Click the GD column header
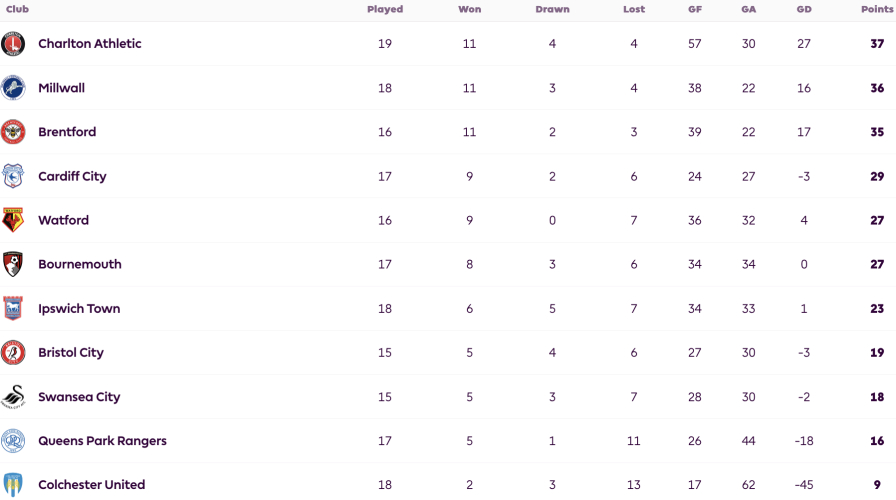 tap(804, 9)
